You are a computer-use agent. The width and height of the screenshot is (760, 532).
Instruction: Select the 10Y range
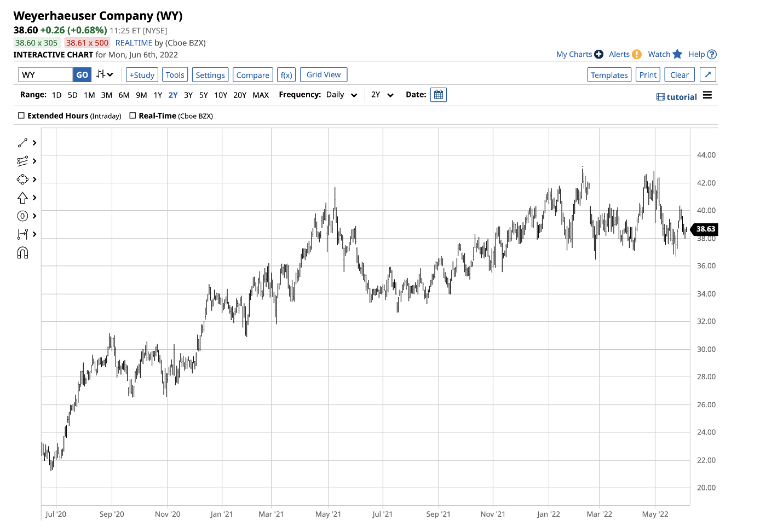click(221, 95)
